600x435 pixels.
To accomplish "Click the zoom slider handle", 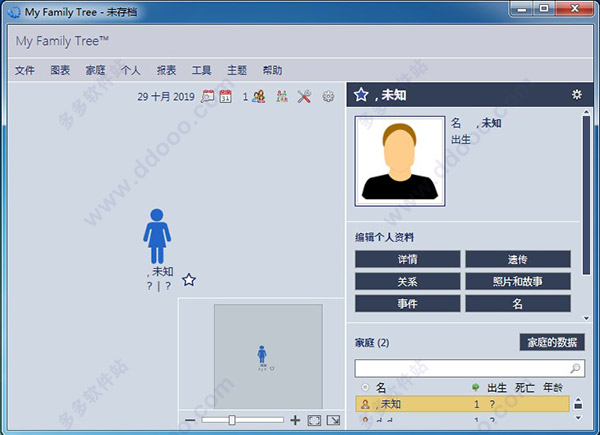I will pos(232,420).
